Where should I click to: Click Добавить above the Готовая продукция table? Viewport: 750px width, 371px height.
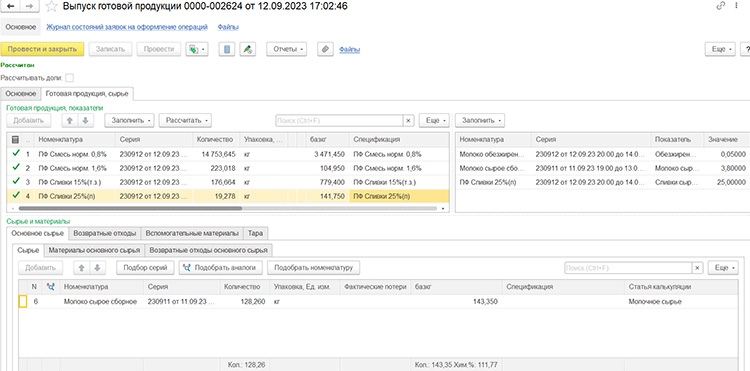click(x=28, y=120)
